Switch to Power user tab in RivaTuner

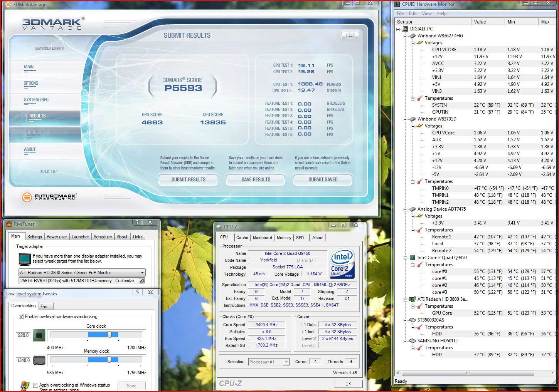(x=57, y=237)
